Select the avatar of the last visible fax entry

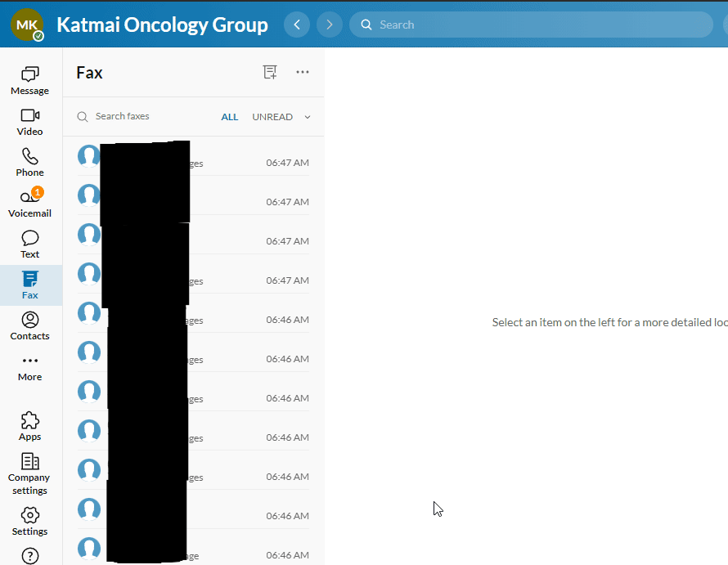pyautogui.click(x=88, y=549)
